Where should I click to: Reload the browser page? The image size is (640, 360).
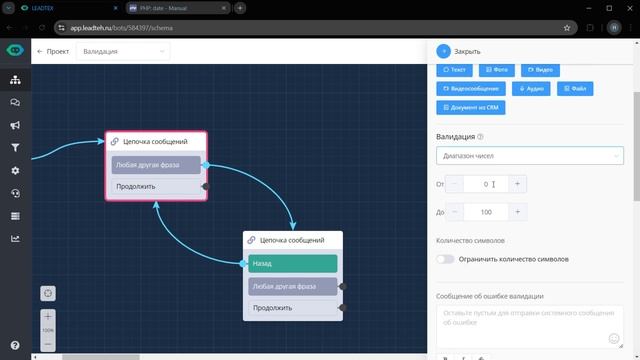pyautogui.click(x=42, y=28)
